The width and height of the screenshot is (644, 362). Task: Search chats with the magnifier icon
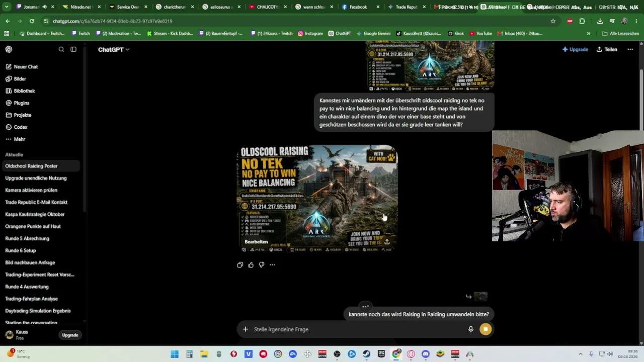point(61,49)
